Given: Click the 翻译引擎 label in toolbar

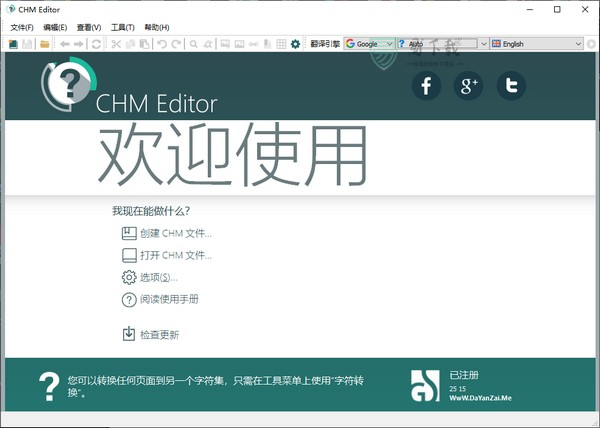Looking at the screenshot, I should pos(325,44).
